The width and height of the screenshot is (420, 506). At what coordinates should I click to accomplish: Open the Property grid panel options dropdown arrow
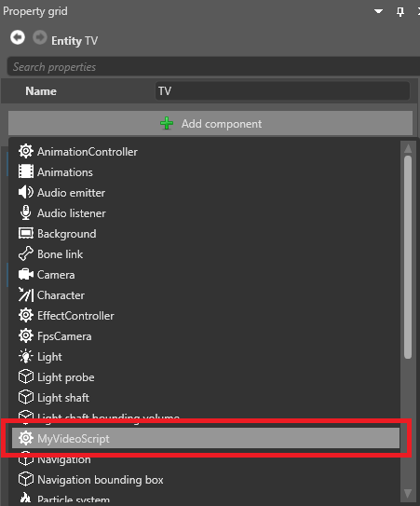(x=378, y=11)
